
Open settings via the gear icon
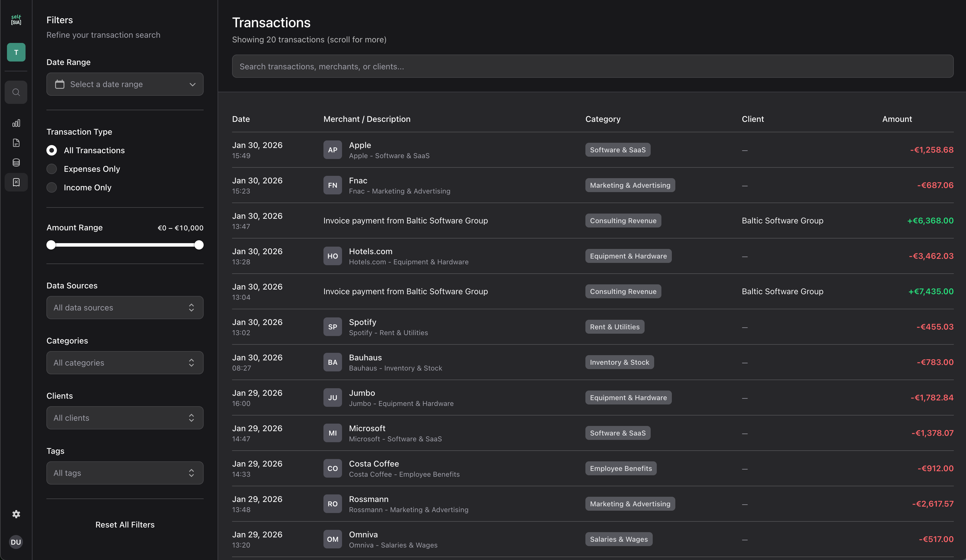pos(16,514)
